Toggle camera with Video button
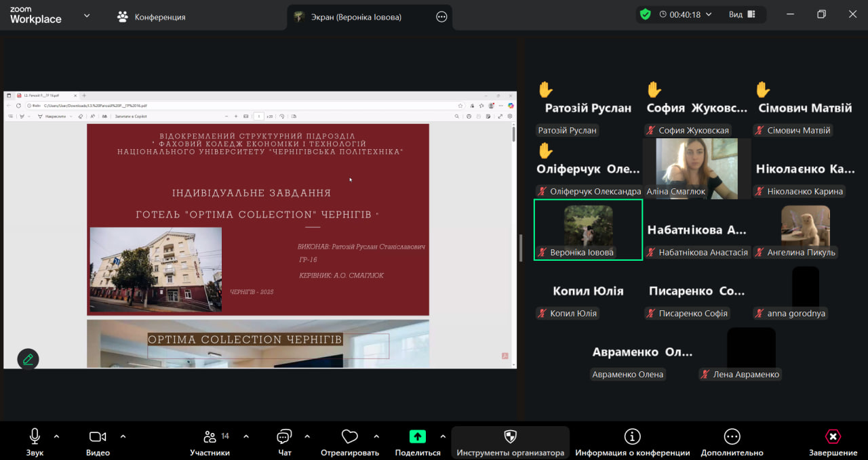 tap(98, 437)
